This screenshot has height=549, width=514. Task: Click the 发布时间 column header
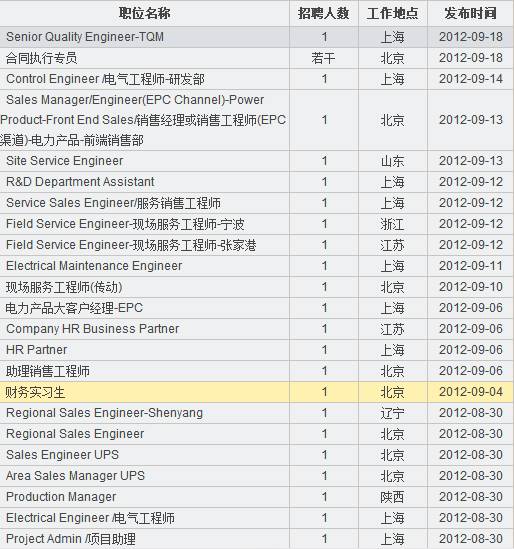pyautogui.click(x=471, y=13)
